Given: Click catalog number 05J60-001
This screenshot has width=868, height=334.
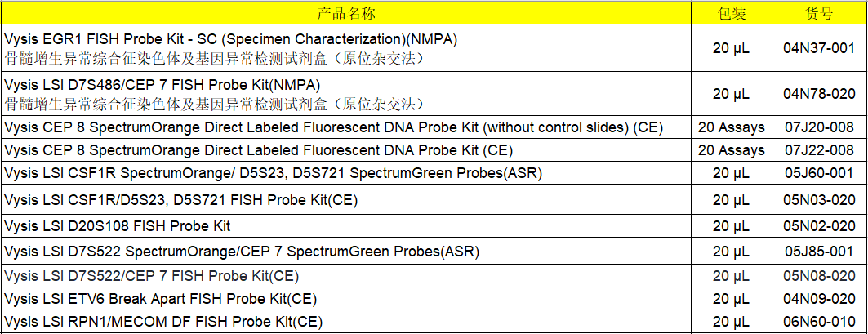Looking at the screenshot, I should tap(819, 173).
